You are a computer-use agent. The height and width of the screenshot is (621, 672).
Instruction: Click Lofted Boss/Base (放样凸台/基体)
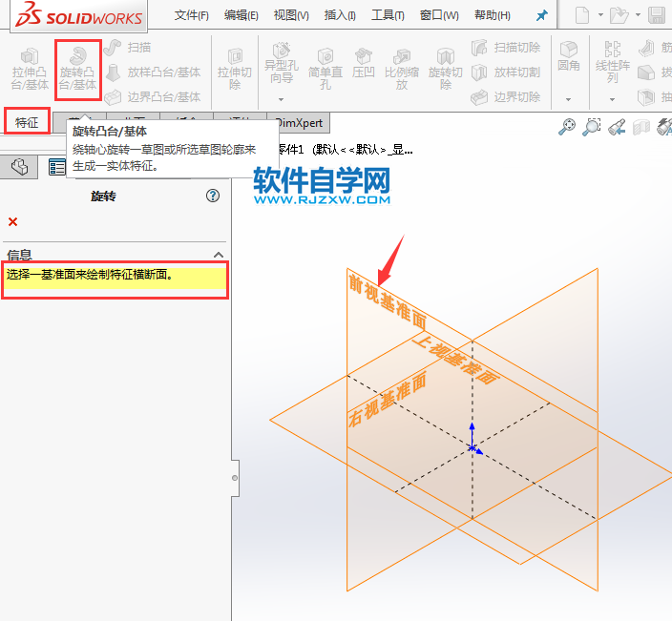coord(153,72)
